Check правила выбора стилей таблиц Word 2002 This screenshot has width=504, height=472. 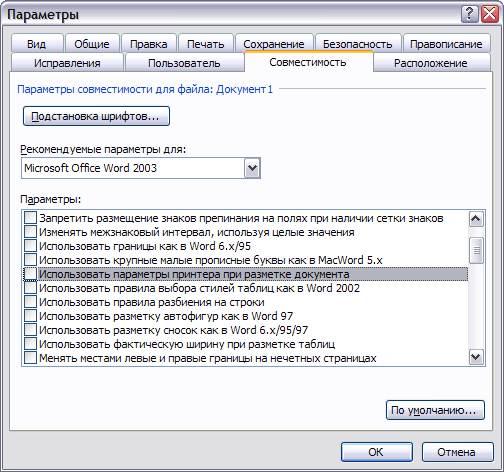pyautogui.click(x=30, y=288)
